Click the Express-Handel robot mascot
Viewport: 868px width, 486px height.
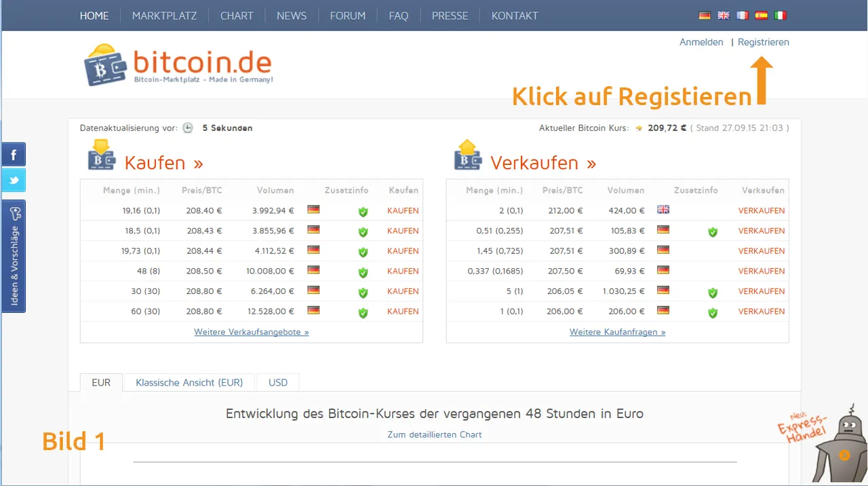[x=841, y=444]
